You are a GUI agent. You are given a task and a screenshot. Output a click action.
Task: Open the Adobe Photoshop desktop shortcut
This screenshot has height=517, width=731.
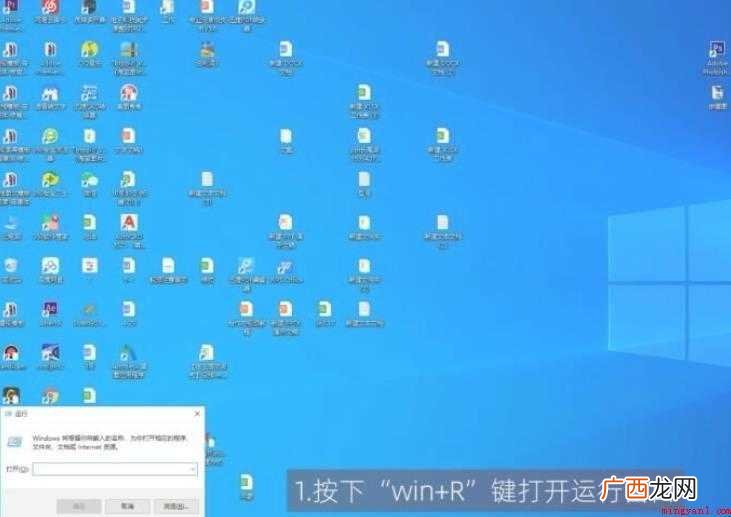tap(717, 49)
